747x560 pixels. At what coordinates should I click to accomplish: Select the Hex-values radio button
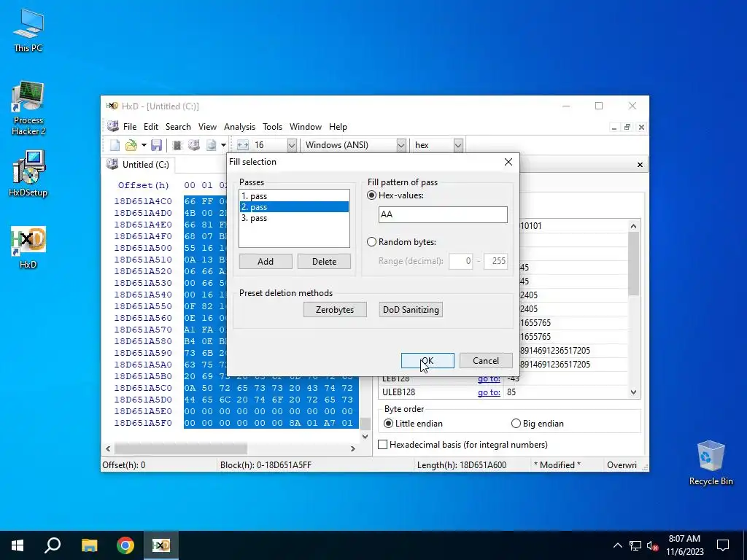(371, 195)
